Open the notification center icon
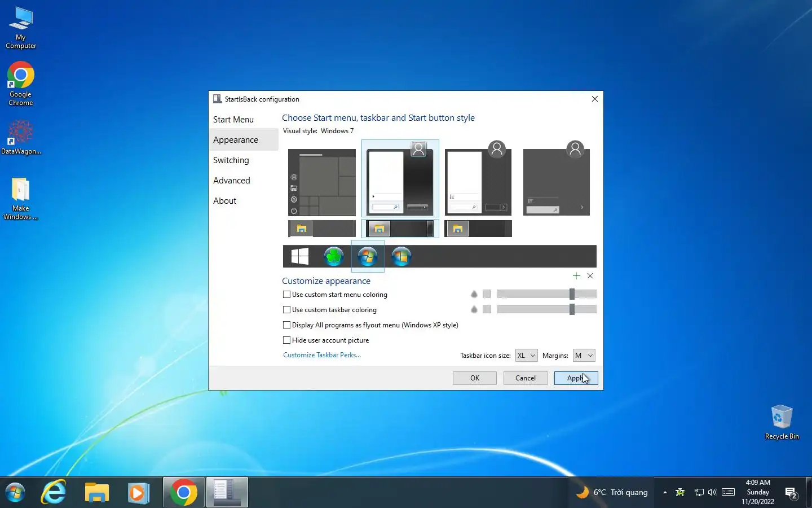812x508 pixels. pos(791,493)
